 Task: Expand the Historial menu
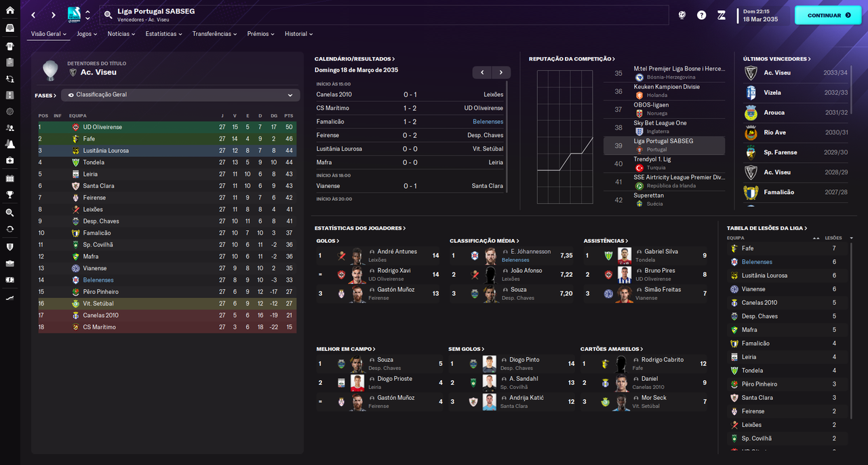tap(298, 34)
